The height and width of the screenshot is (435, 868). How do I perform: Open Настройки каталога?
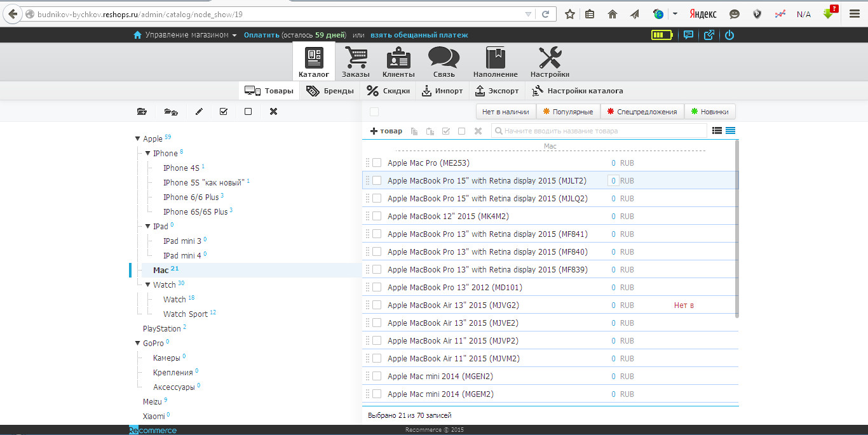pos(577,91)
